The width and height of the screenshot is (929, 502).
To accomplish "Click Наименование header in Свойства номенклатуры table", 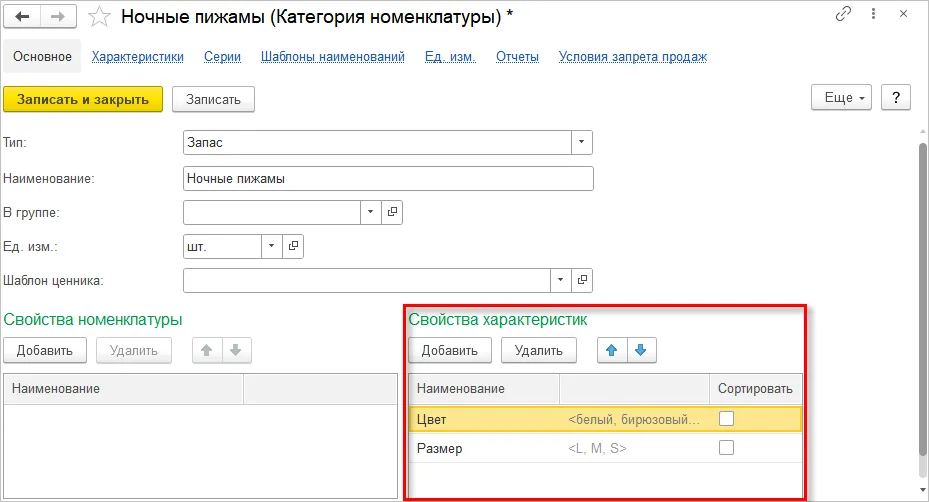I will point(124,389).
